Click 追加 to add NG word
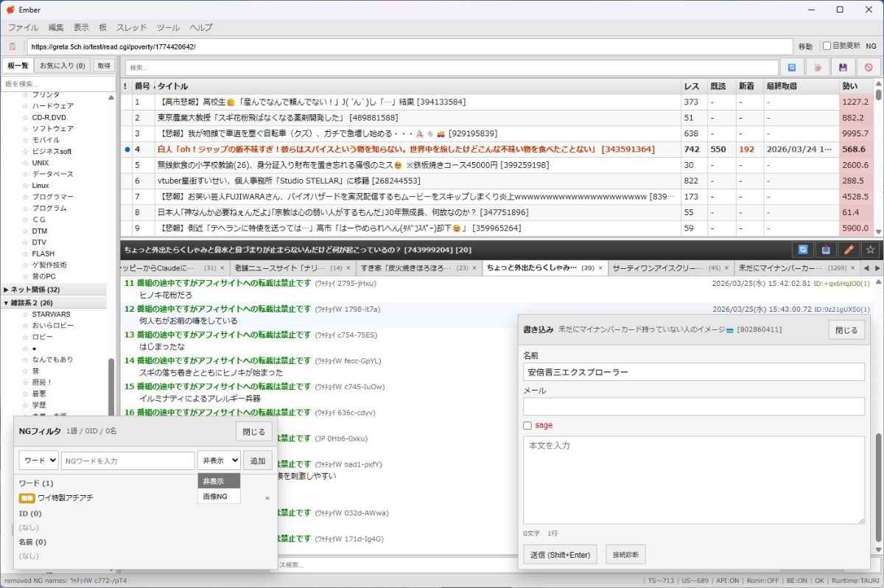This screenshot has width=884, height=588. tap(258, 461)
